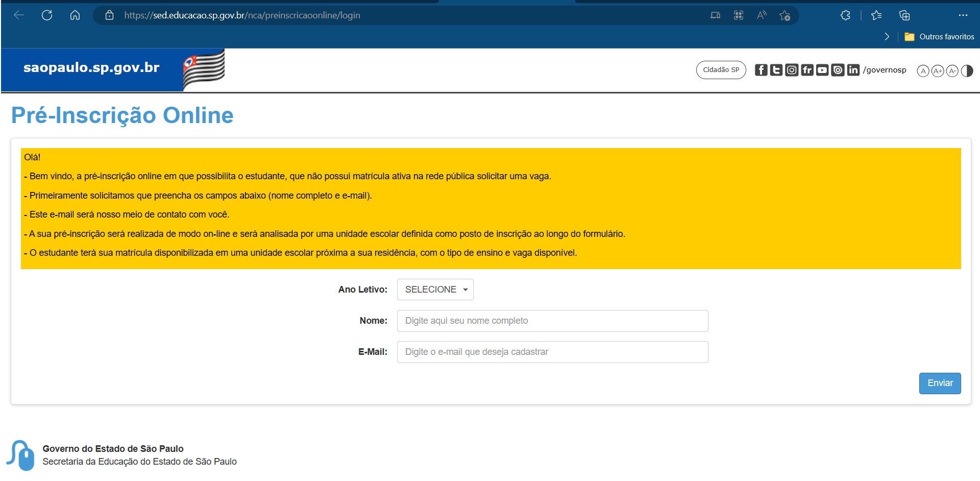This screenshot has height=481, width=980.
Task: Reload the current page
Action: (x=47, y=15)
